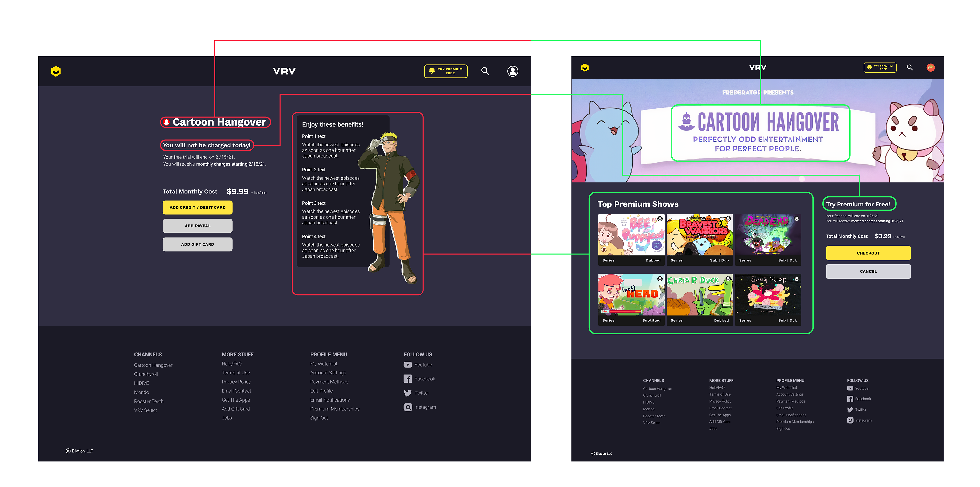Click the Add Gift Card button
The height and width of the screenshot is (487, 980).
pyautogui.click(x=198, y=244)
